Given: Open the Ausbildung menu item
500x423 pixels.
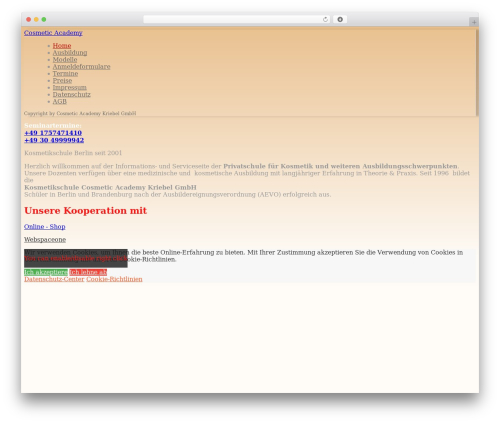Looking at the screenshot, I should [x=70, y=53].
